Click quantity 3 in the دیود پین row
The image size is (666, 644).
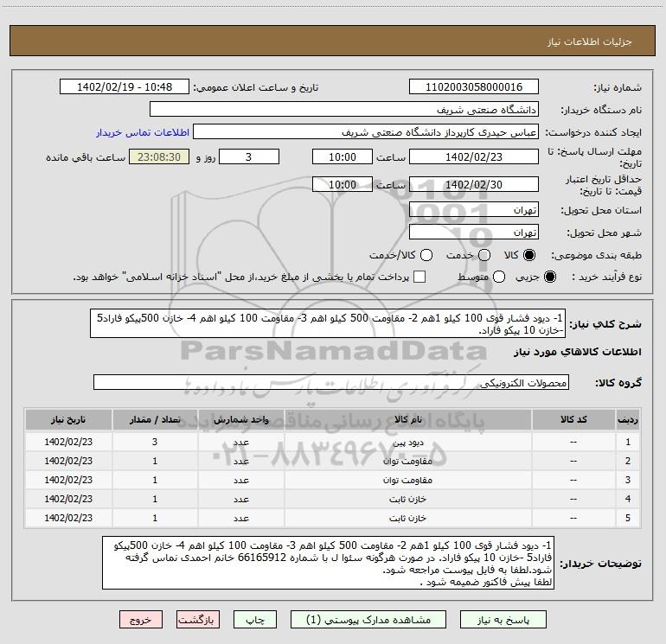pyautogui.click(x=155, y=442)
